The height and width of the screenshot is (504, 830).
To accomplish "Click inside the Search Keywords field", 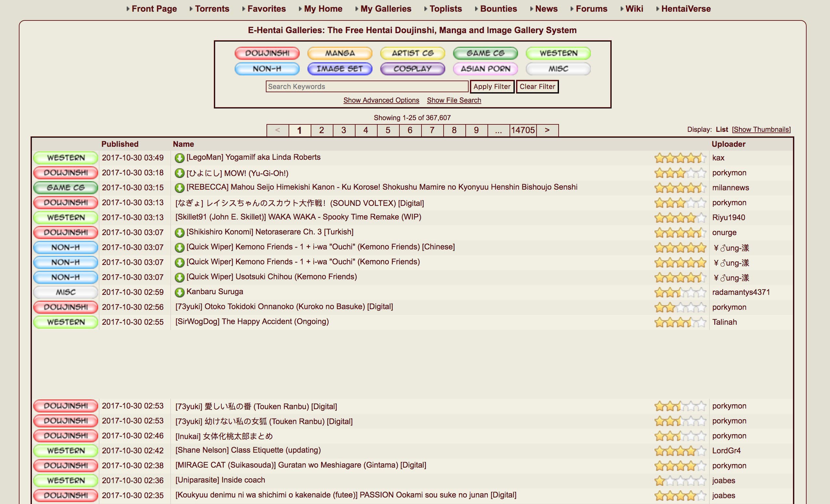I will (x=367, y=86).
